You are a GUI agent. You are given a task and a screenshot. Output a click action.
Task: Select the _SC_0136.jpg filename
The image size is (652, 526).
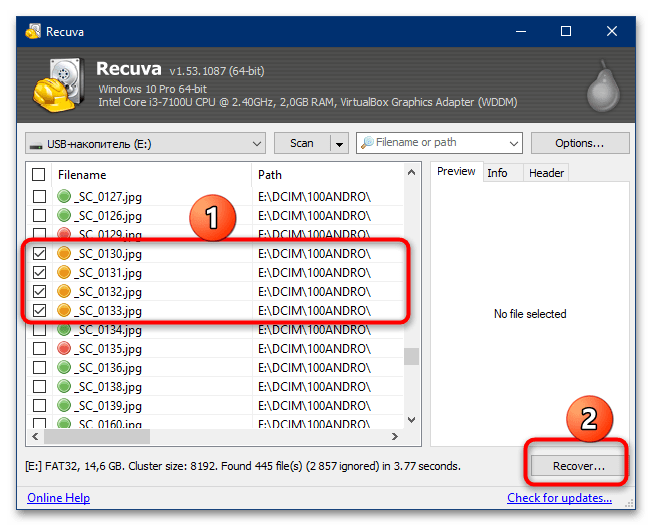(108, 368)
